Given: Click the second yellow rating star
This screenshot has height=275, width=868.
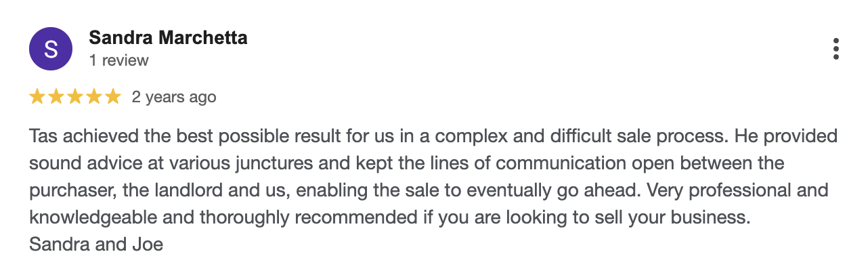Looking at the screenshot, I should 56,97.
